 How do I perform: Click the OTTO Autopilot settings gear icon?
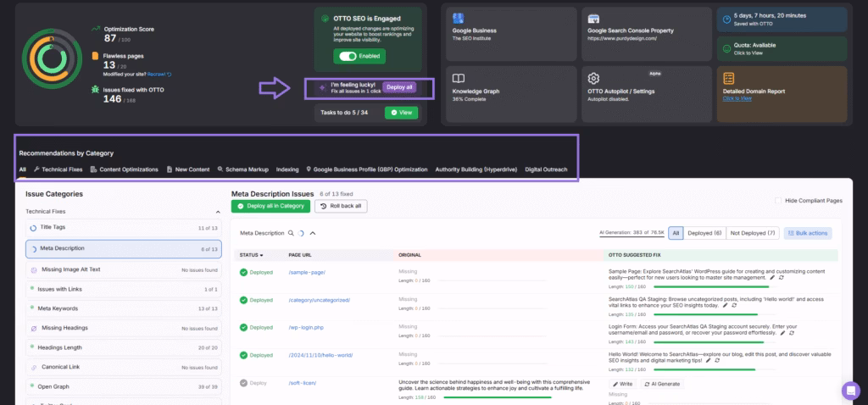point(594,78)
